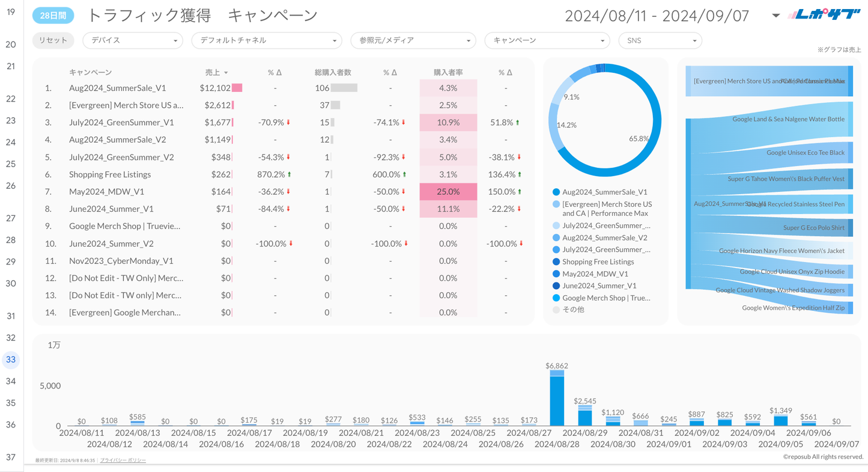Open the 参照元/メディア dropdown

[x=413, y=40]
